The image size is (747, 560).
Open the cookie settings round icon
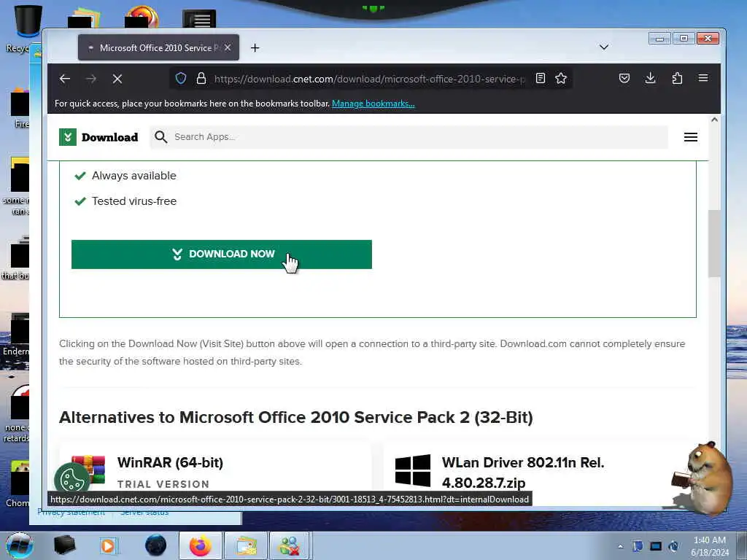click(72, 479)
